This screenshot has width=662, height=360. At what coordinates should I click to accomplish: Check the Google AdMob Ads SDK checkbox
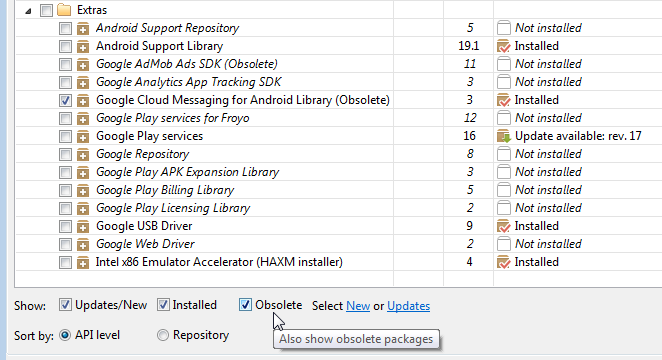coord(65,65)
